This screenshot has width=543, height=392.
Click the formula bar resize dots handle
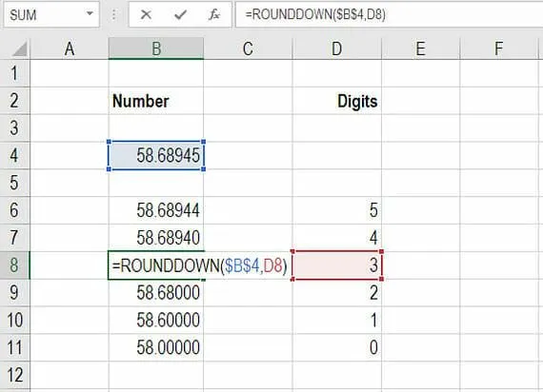[x=113, y=14]
